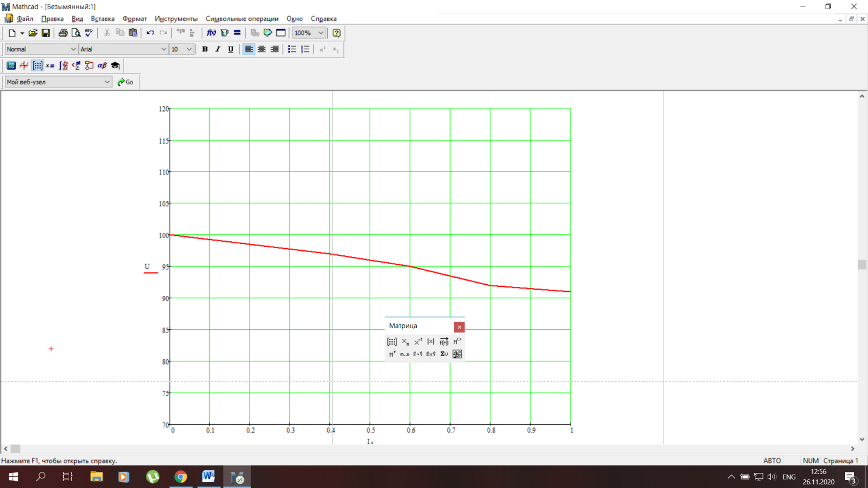
Task: Open the Calculus integral palette
Action: click(63, 65)
